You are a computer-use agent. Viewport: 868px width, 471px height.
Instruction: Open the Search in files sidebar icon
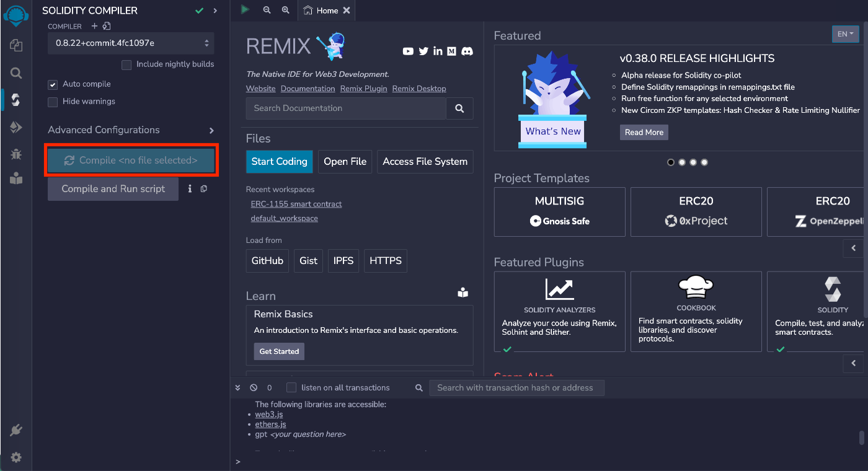16,73
